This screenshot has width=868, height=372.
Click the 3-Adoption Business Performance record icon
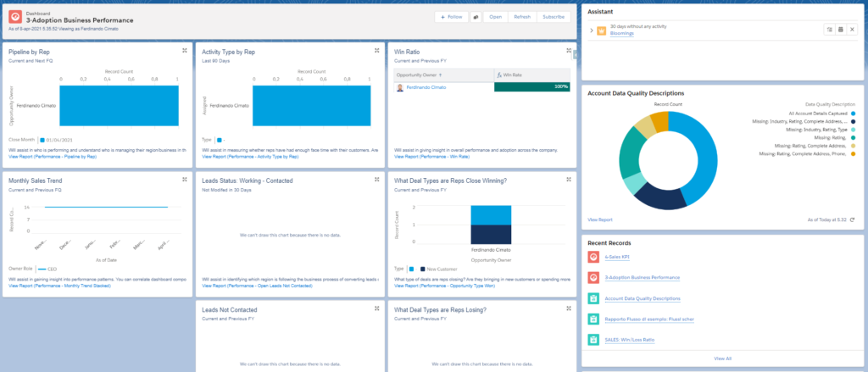[x=593, y=277]
